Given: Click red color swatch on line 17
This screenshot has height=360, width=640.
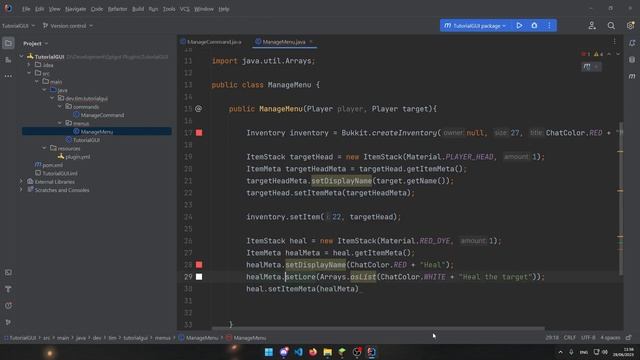Looking at the screenshot, I should (199, 133).
